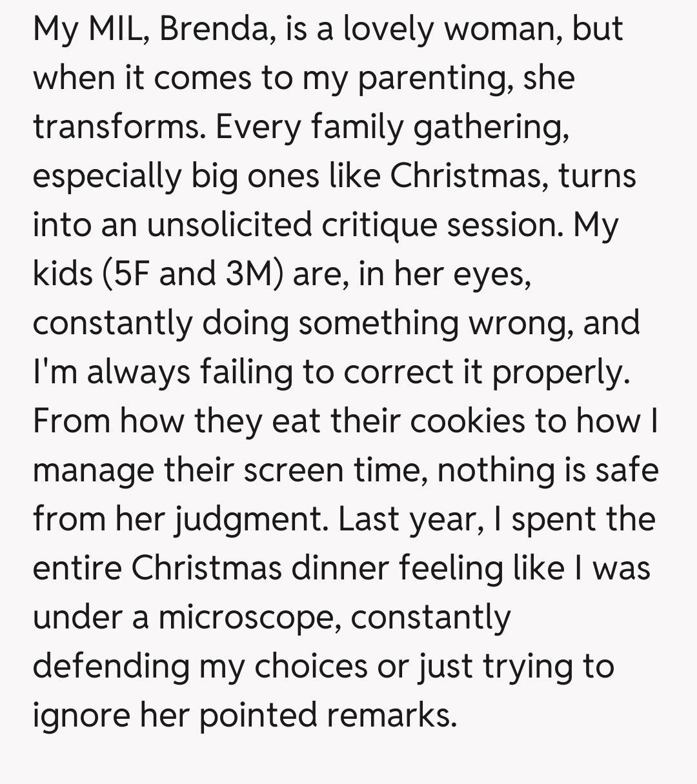Click on the word "properly"
The height and width of the screenshot is (784, 697).
560,372
